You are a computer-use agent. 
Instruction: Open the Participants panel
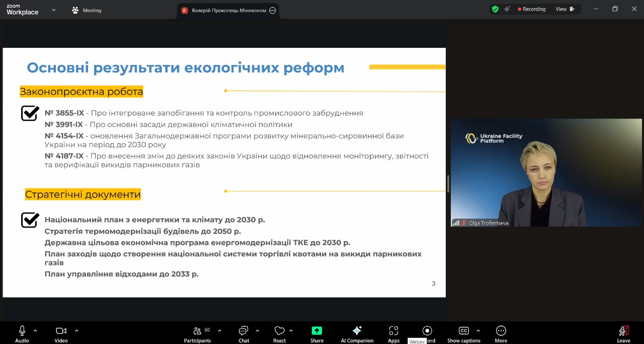click(198, 331)
